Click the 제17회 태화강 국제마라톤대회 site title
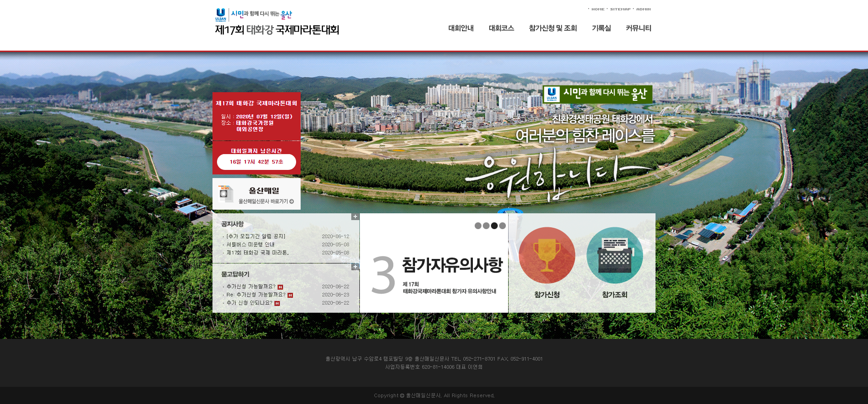 pos(277,30)
